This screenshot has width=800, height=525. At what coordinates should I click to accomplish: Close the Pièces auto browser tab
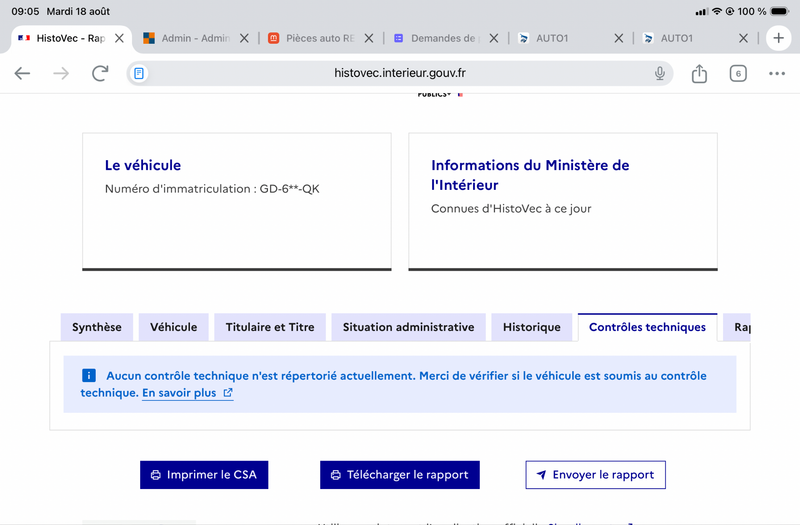[x=369, y=38]
